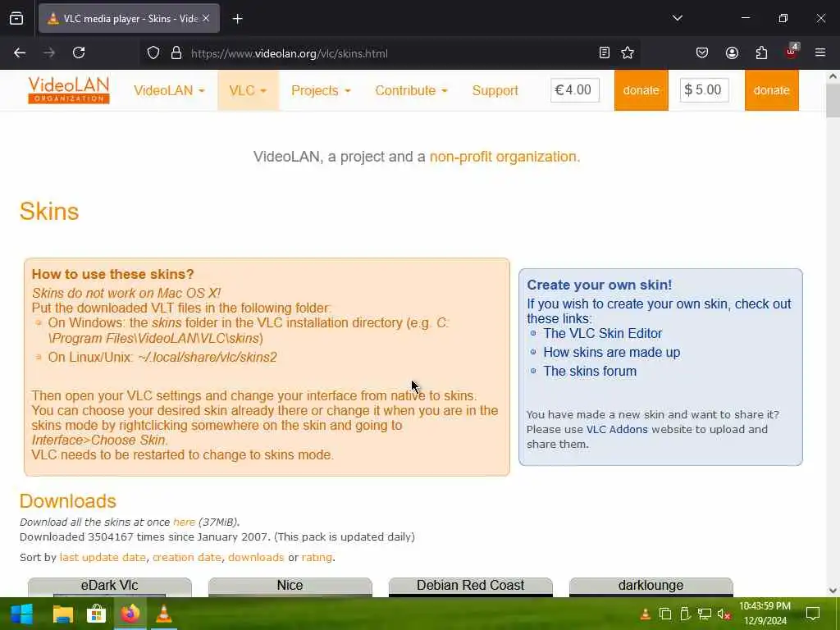Sort skins by rating
840x630 pixels.
[317, 557]
